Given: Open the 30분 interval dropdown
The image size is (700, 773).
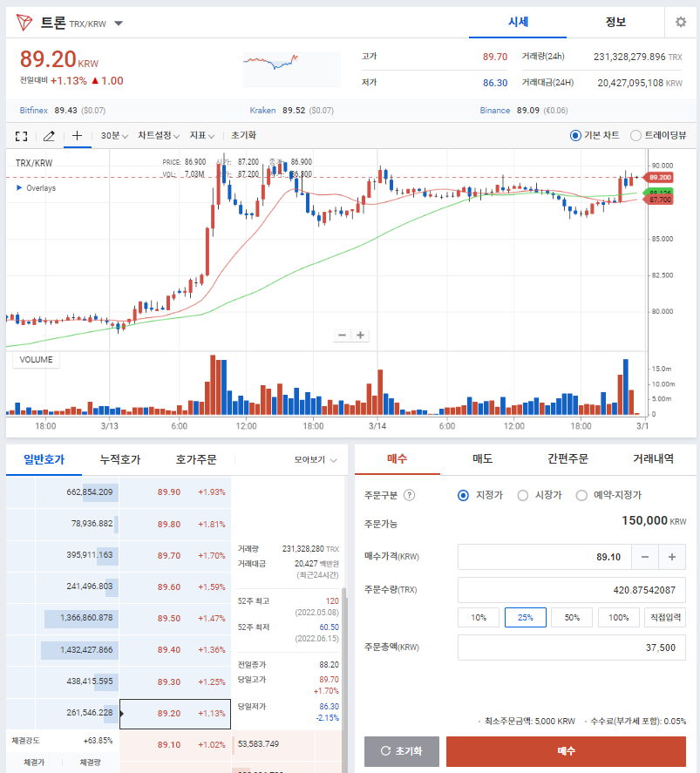Looking at the screenshot, I should tap(114, 136).
